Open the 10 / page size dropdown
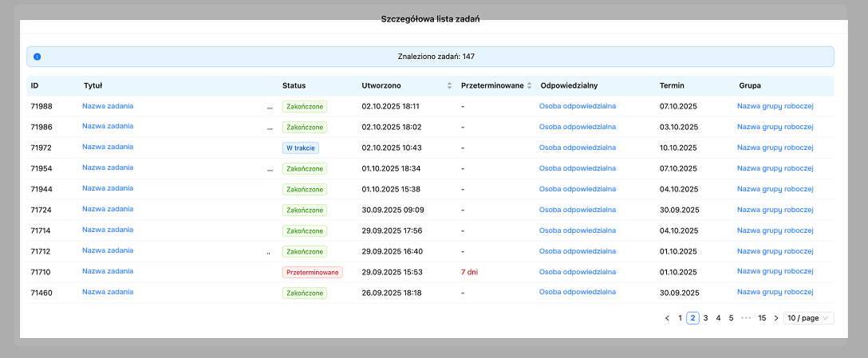Screen dimensions: 868x358 pyautogui.click(x=808, y=318)
